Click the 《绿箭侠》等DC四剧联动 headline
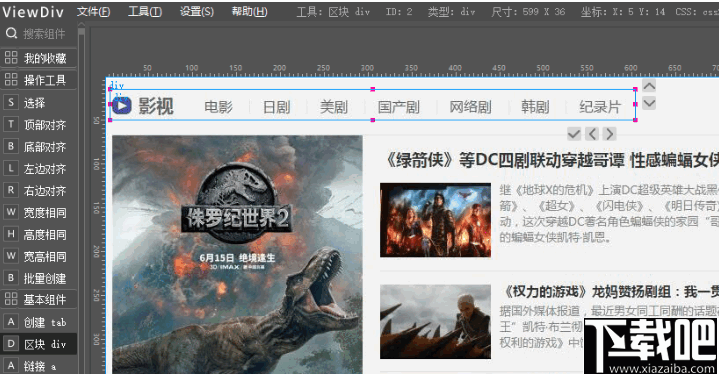Image resolution: width=719 pixels, height=374 pixels. [x=550, y=160]
